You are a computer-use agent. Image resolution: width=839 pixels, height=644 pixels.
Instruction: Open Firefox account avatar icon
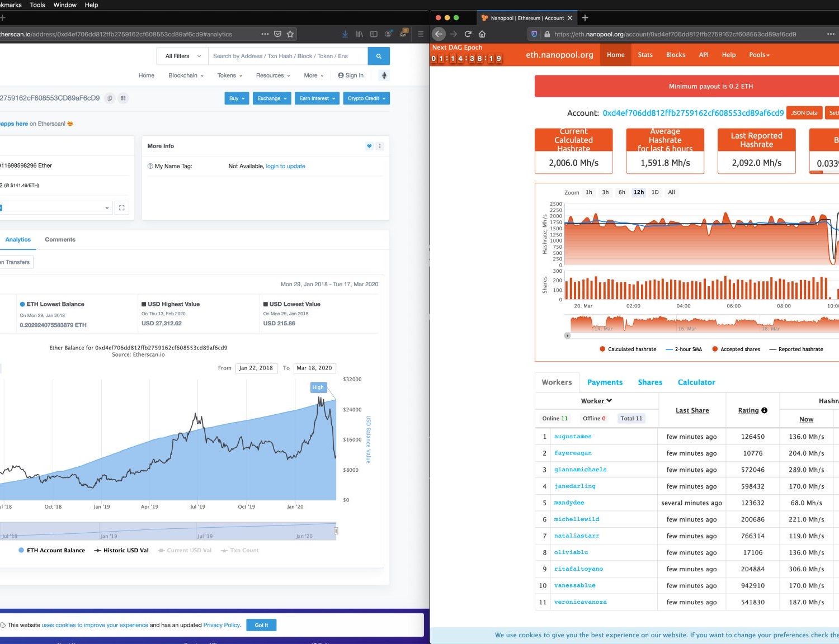[388, 34]
